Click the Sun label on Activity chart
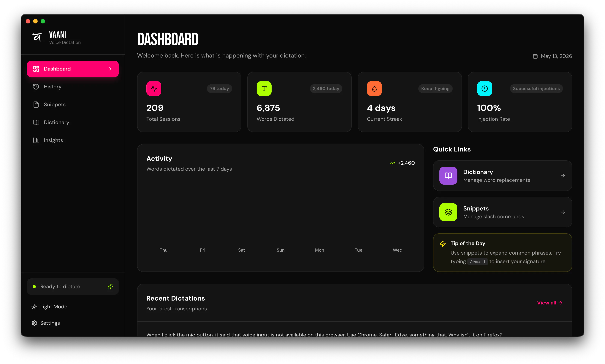This screenshot has height=364, width=605. coord(281,250)
